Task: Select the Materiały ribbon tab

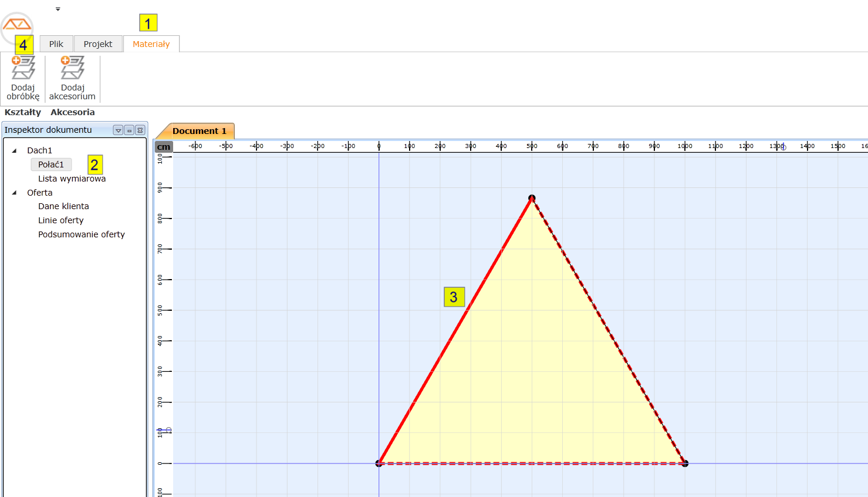Action: click(x=151, y=44)
